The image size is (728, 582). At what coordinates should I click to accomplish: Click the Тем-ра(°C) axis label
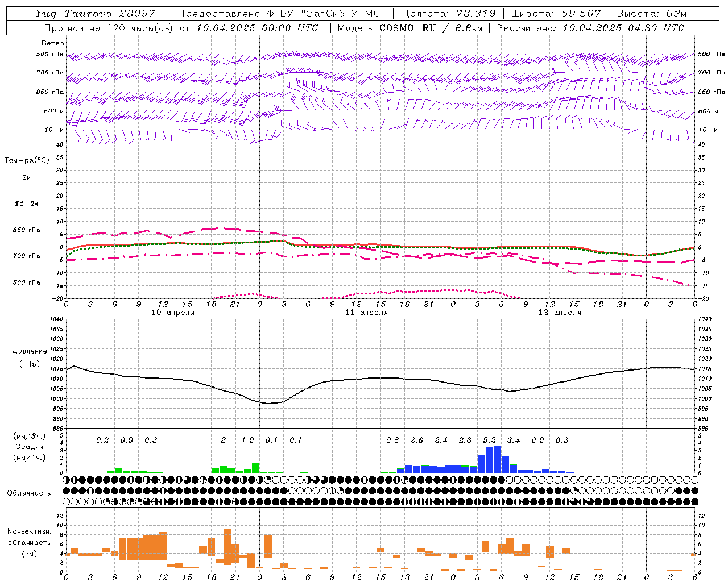27,161
